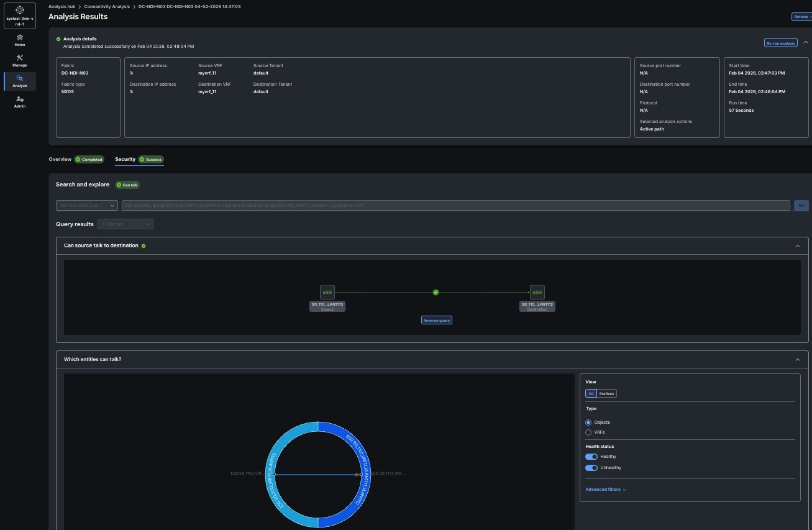This screenshot has width=812, height=530.
Task: Open the Home icon in sidebar
Action: pos(20,38)
